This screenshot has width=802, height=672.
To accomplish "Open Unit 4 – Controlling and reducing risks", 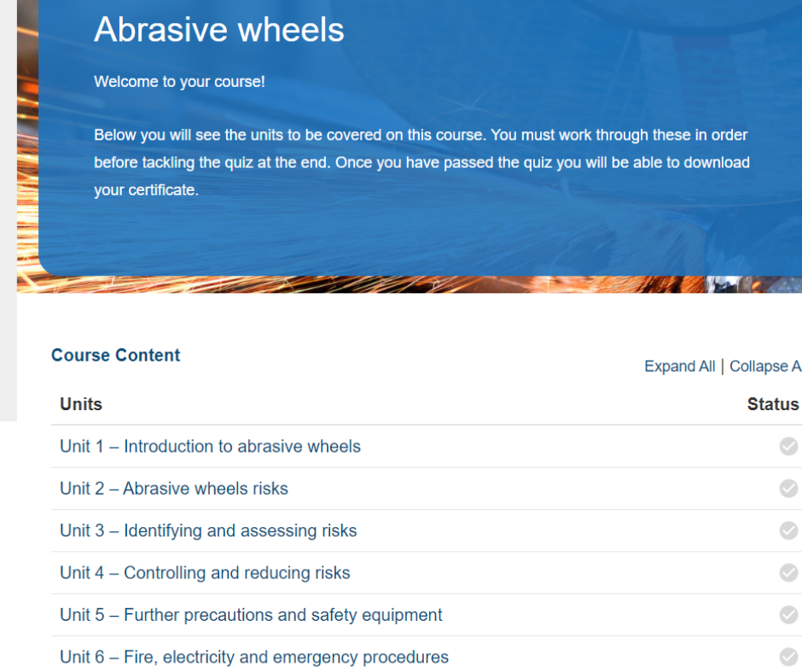I will click(205, 572).
